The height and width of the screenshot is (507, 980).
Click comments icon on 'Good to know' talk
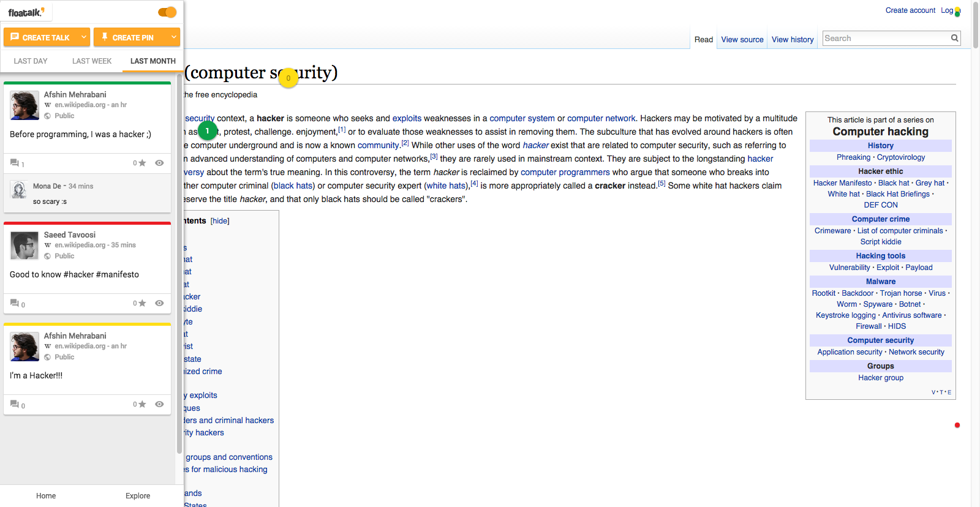[15, 303]
